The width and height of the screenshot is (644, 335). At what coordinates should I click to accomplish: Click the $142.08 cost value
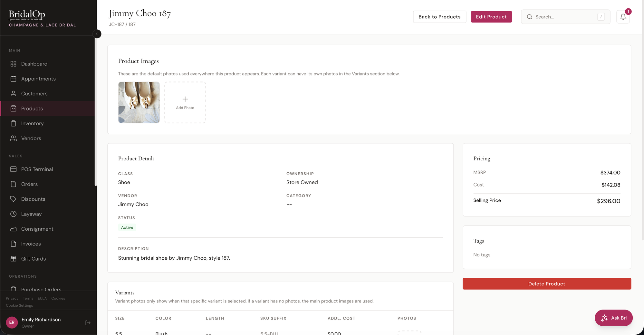coord(611,185)
